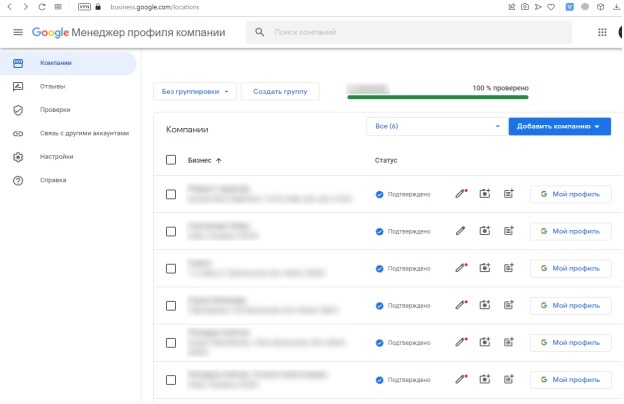Go back in the browser

tap(10, 7)
